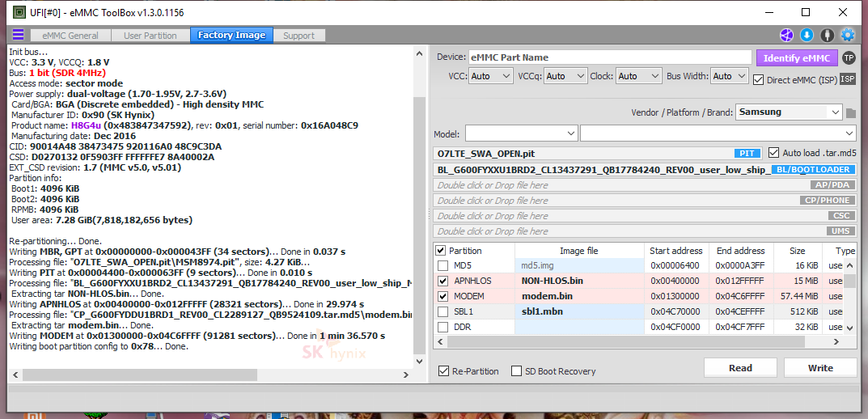Click the USB plug connection icon

coord(827,35)
